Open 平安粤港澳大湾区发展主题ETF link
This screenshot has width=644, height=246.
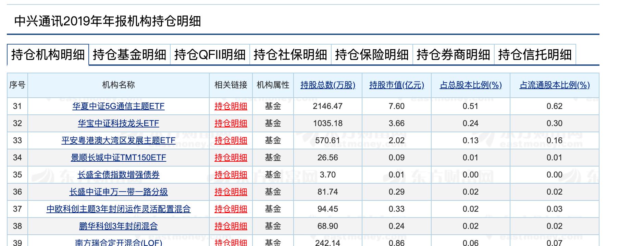point(119,140)
